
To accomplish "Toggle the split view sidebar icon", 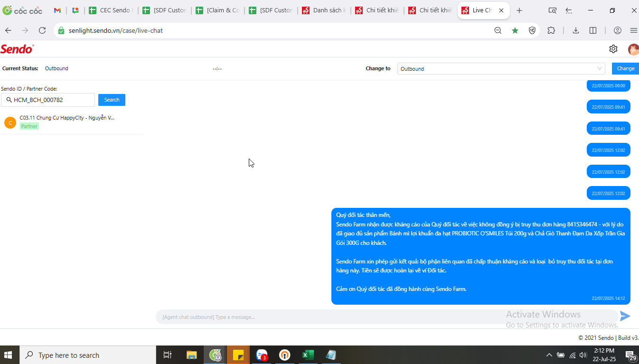I will (593, 30).
